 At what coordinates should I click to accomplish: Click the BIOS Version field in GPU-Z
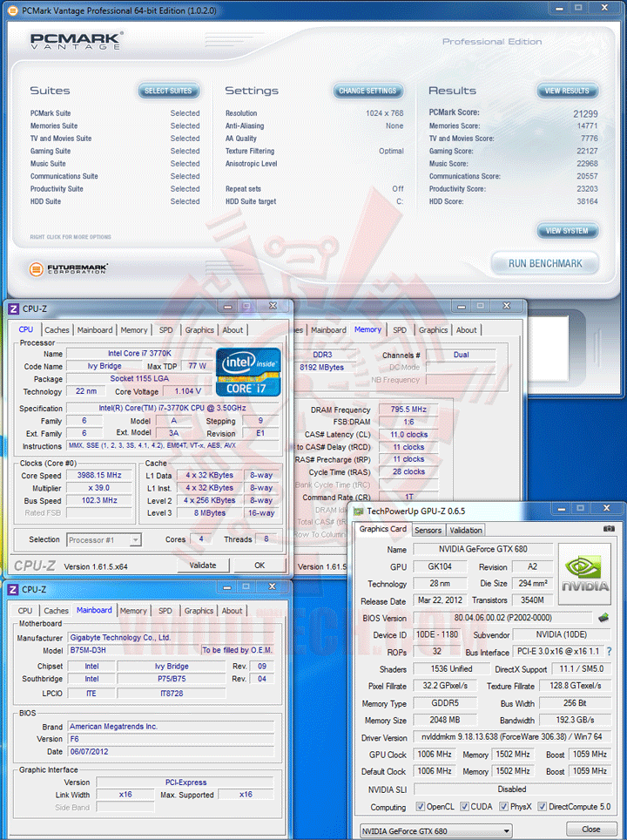502,618
